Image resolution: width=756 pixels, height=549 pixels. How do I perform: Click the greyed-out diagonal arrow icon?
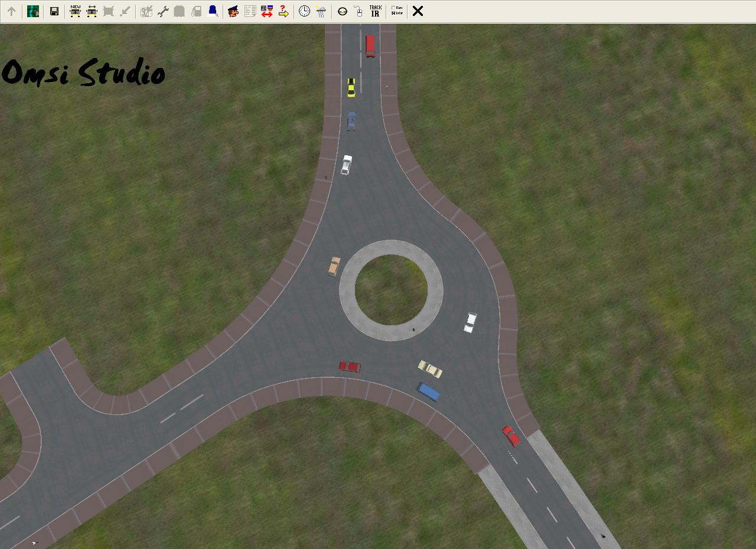pyautogui.click(x=125, y=11)
